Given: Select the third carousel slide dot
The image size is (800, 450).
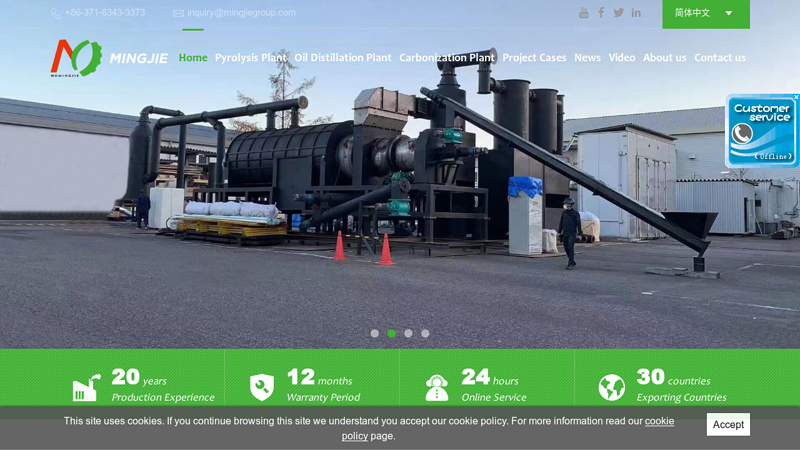Looking at the screenshot, I should tap(408, 333).
